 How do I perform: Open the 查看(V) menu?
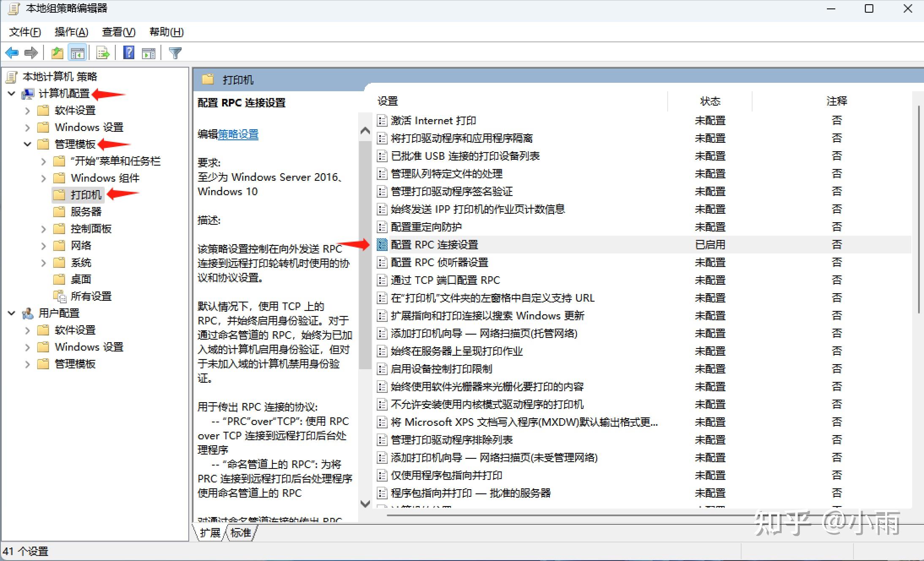point(119,32)
